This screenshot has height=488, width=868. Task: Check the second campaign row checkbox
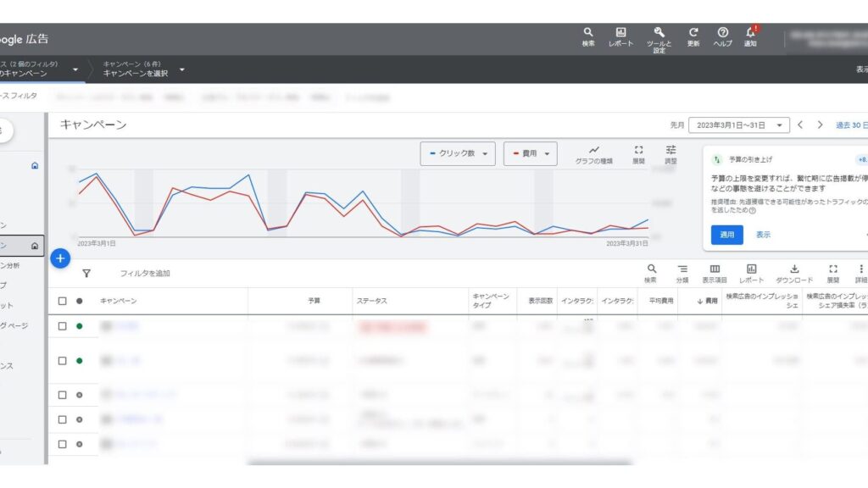62,361
